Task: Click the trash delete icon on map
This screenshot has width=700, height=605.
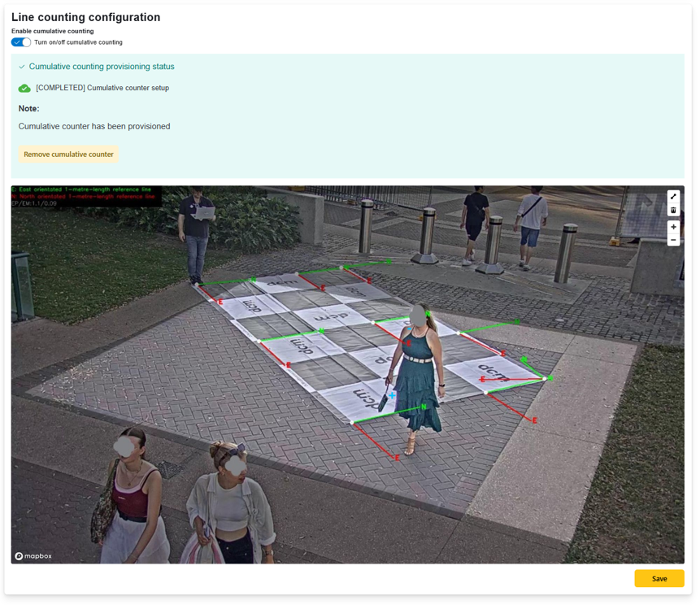Action: [673, 210]
